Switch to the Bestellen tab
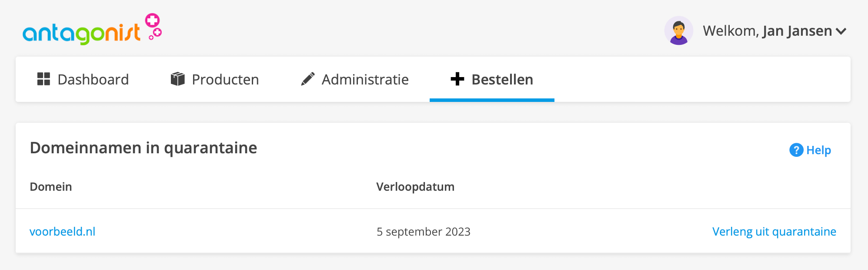868x270 pixels. (502, 80)
